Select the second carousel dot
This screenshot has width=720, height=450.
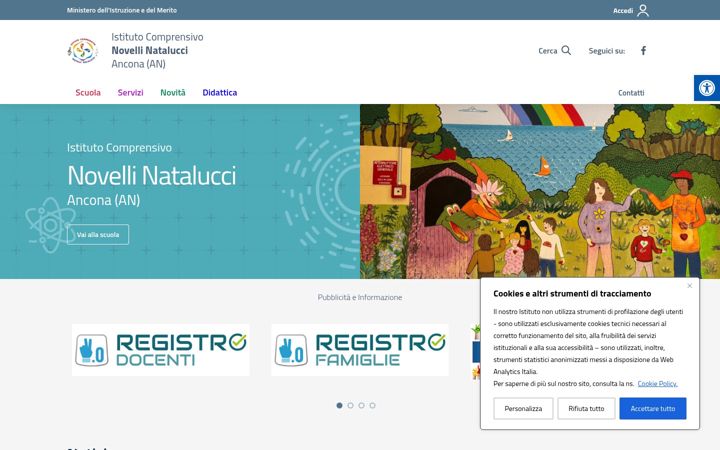click(350, 405)
